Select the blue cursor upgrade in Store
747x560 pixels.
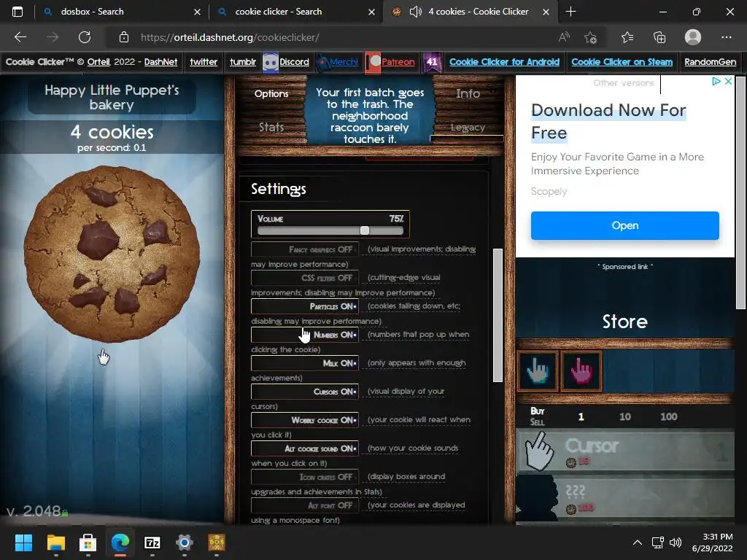pyautogui.click(x=538, y=371)
